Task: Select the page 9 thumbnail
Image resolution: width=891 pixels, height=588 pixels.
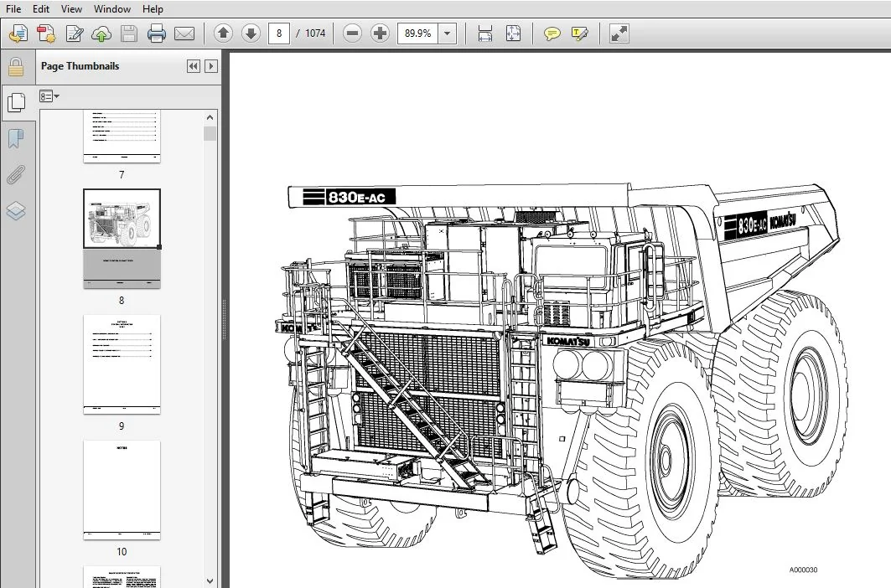Action: 122,364
